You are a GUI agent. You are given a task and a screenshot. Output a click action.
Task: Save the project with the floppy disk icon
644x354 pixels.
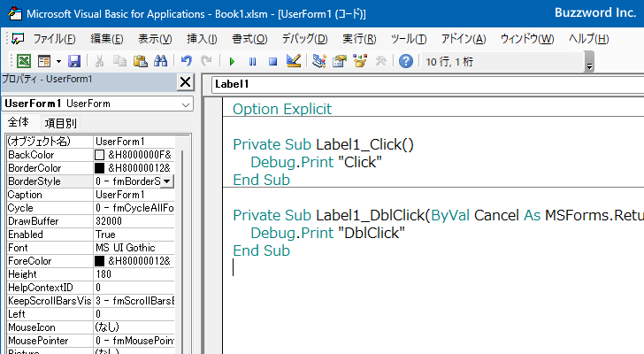pyautogui.click(x=74, y=61)
